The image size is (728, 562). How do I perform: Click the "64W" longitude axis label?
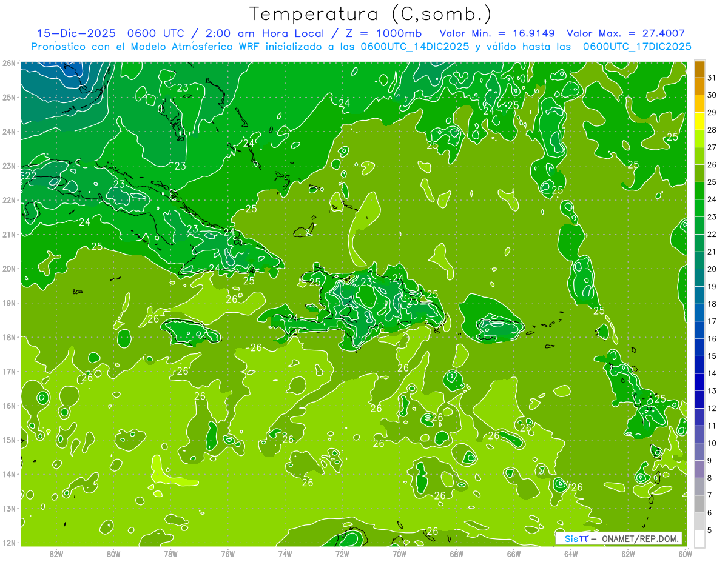(571, 554)
